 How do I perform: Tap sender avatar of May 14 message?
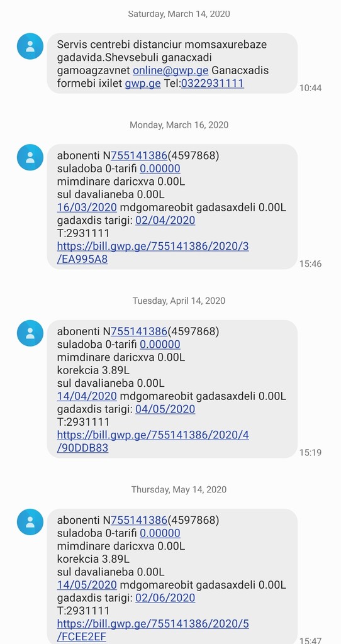(x=30, y=522)
